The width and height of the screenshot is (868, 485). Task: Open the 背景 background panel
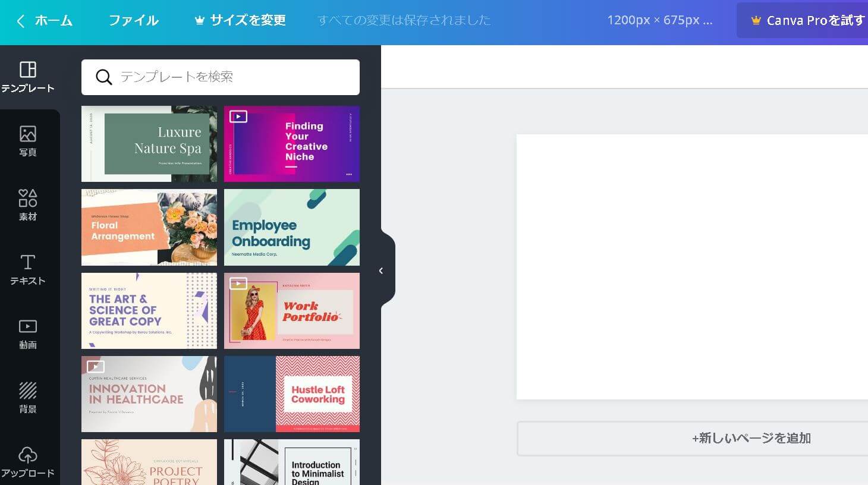28,398
